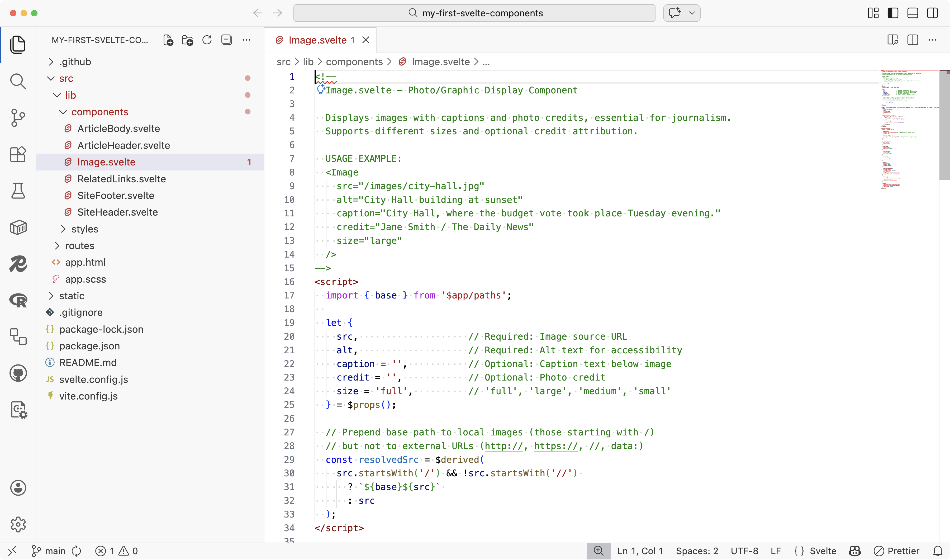Open the Explorer view in activity bar

coord(18,45)
